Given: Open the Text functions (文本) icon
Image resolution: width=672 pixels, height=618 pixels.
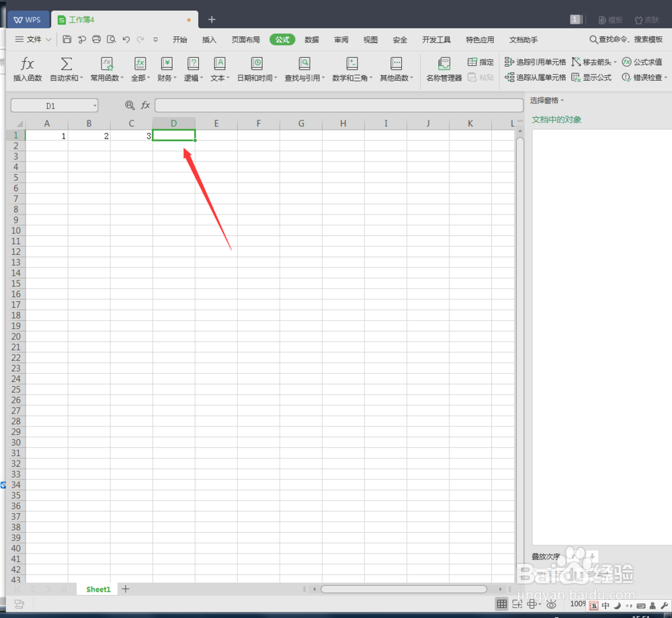Looking at the screenshot, I should 220,64.
